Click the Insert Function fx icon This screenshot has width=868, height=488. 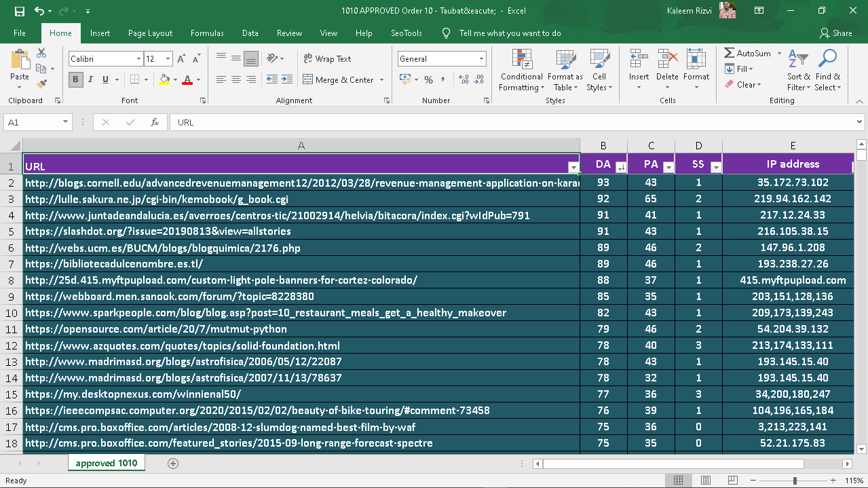[155, 122]
